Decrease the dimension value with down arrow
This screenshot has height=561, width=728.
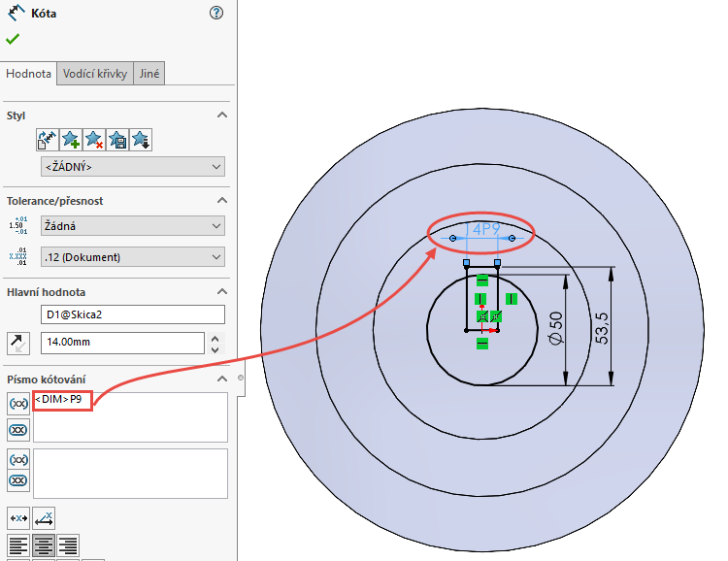(215, 349)
